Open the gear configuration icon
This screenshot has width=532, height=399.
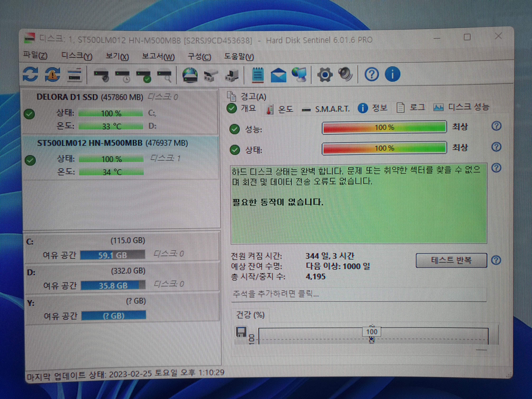(x=325, y=75)
